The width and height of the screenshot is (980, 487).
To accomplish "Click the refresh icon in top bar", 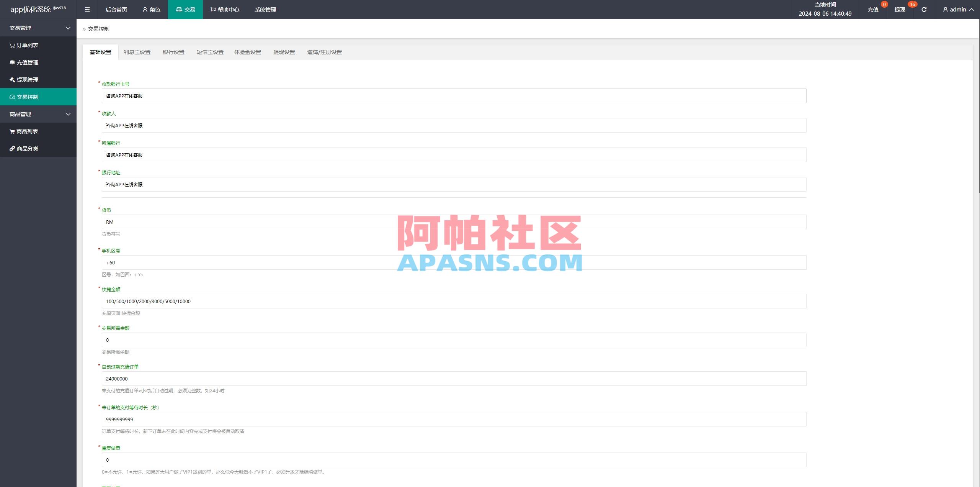I will click(x=923, y=9).
